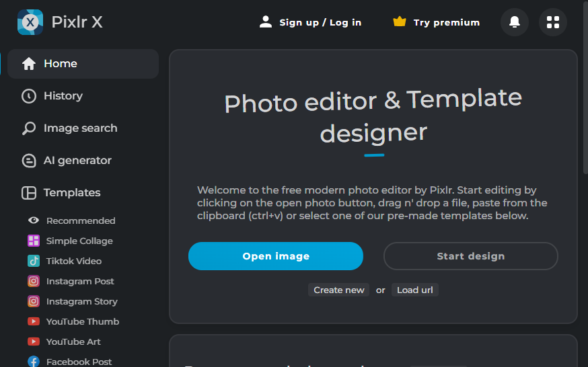Open the notifications bell
Viewport: 588px width, 367px height.
515,22
